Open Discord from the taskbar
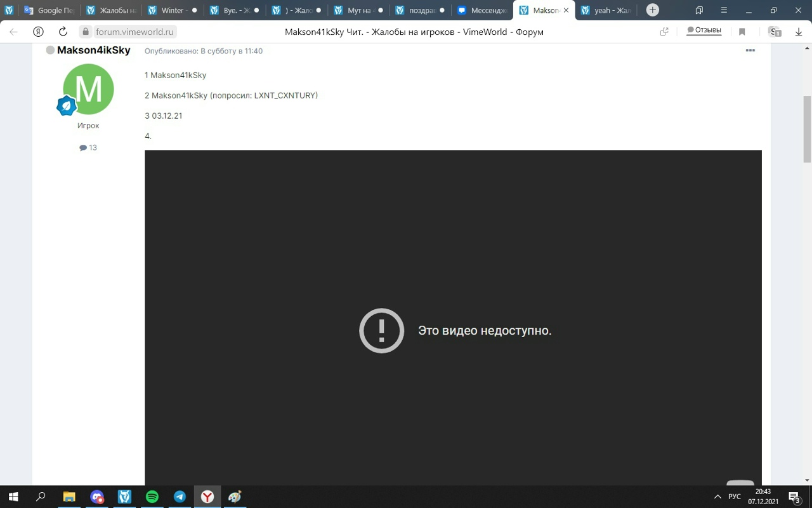The width and height of the screenshot is (812, 508). 96,497
